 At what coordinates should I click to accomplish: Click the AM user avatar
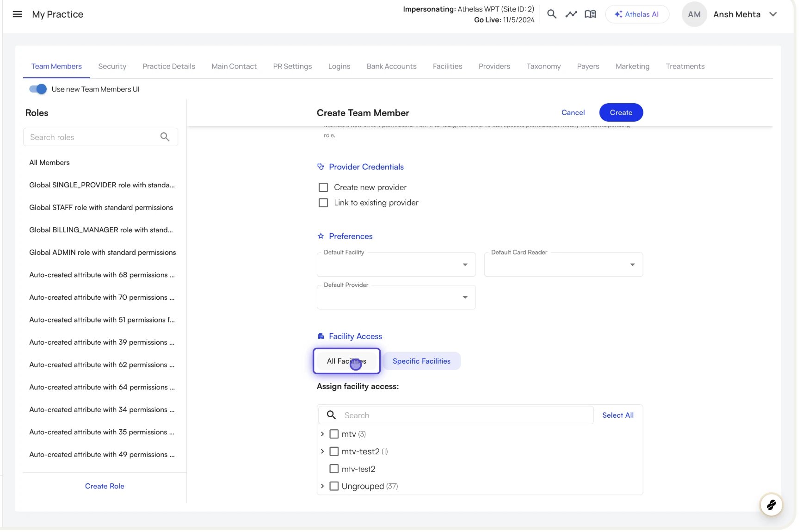pos(694,14)
